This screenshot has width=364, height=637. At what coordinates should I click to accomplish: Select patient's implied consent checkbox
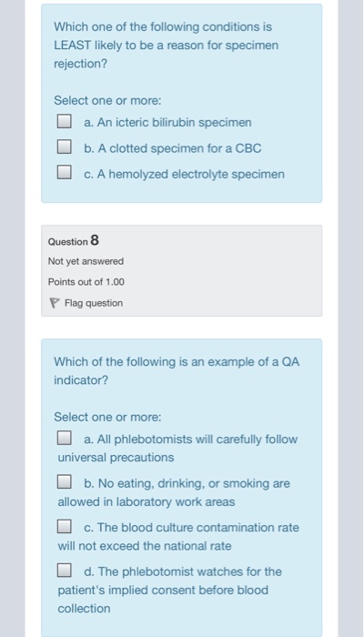point(65,571)
